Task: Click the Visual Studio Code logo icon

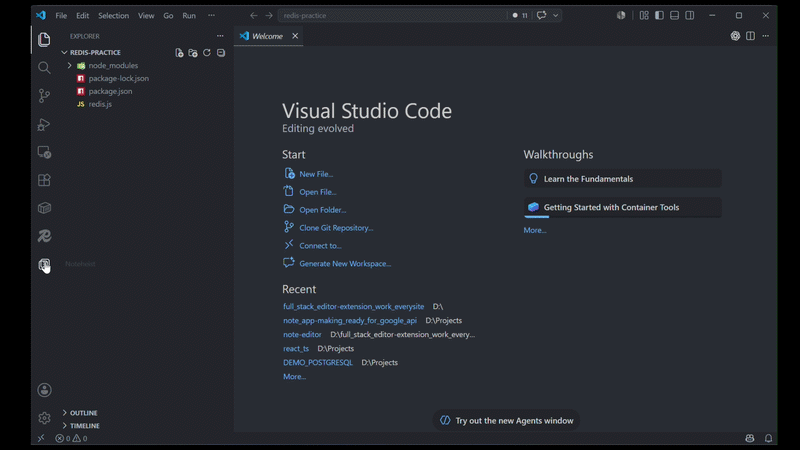Action: point(41,15)
